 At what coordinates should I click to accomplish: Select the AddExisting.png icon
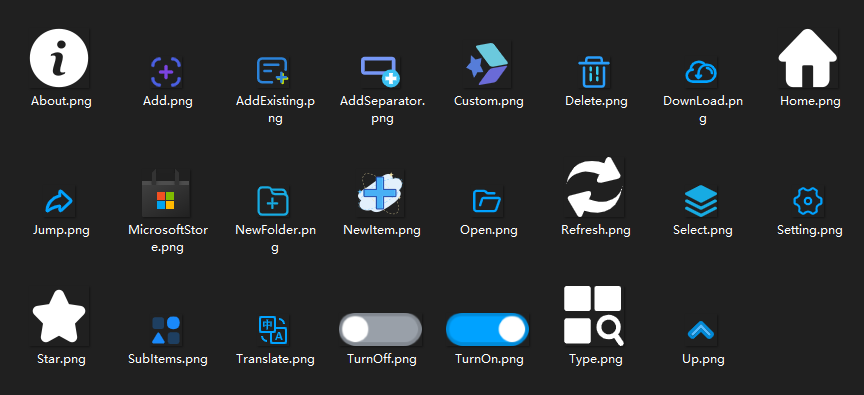(273, 72)
